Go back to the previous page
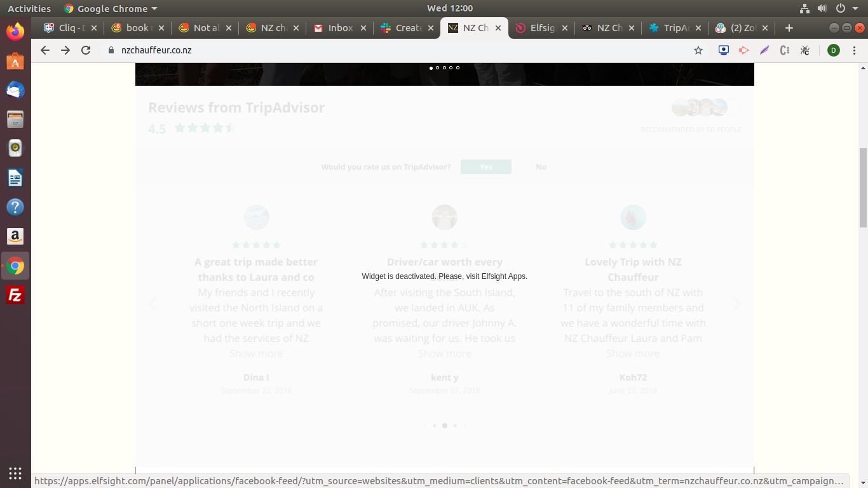The height and width of the screenshot is (488, 868). (44, 50)
